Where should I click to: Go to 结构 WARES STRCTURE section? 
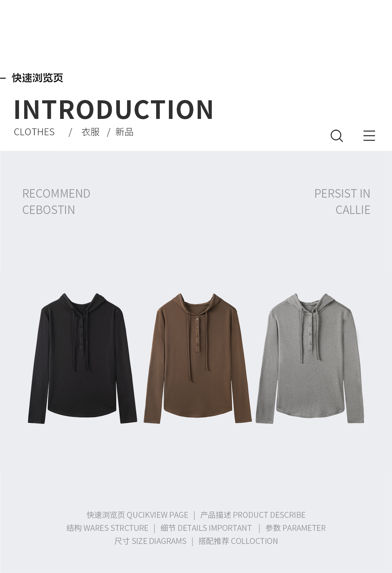click(107, 528)
